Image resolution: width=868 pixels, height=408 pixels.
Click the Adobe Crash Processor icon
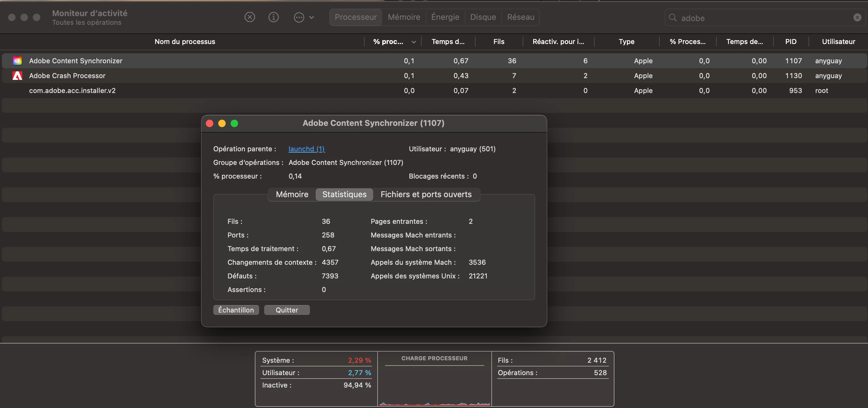[17, 75]
